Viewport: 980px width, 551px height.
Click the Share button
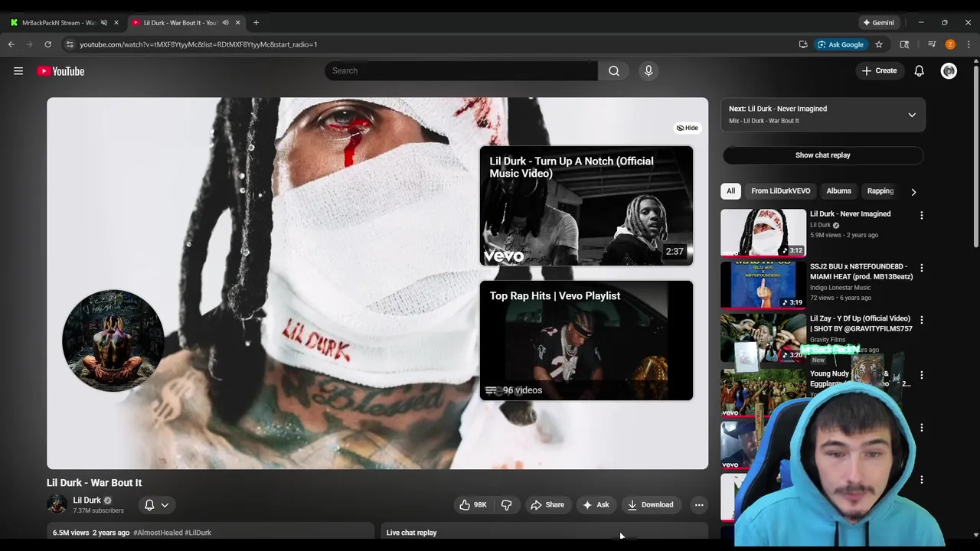pyautogui.click(x=547, y=505)
